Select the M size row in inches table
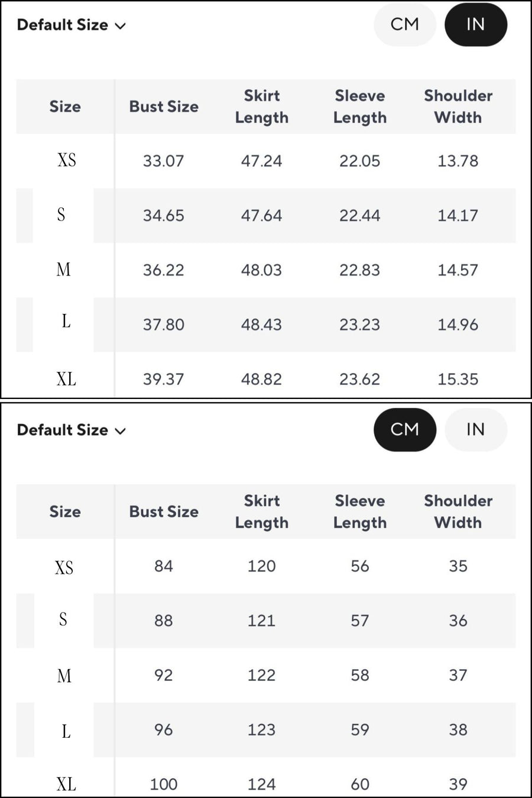This screenshot has width=532, height=798. point(64,270)
